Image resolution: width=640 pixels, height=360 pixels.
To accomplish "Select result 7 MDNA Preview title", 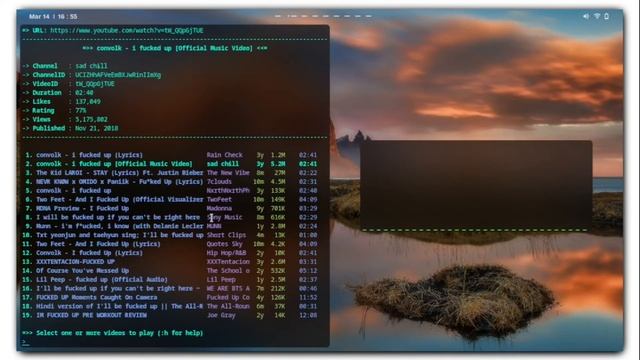I will [82, 209].
